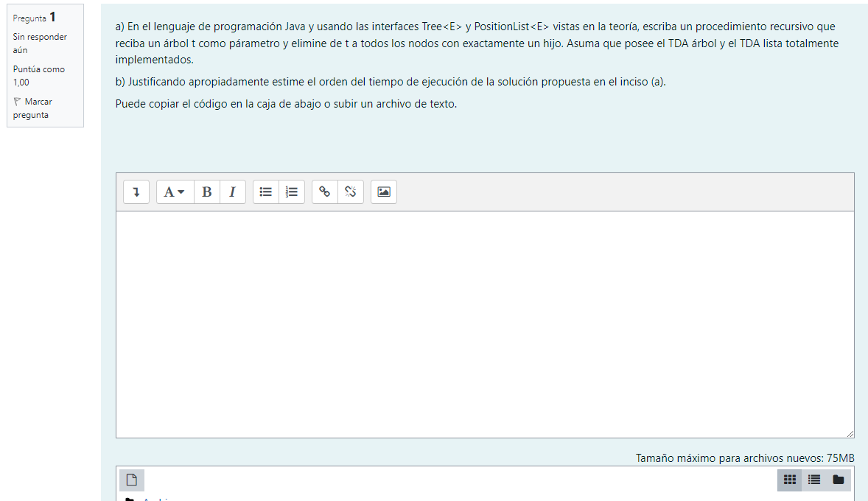This screenshot has height=501, width=868.
Task: Toggle italic formatting
Action: coord(232,192)
